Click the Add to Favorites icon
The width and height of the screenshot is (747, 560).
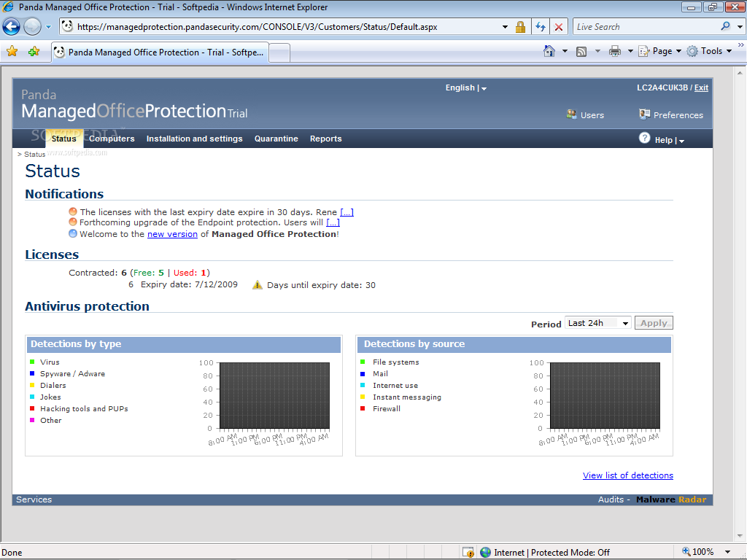[x=34, y=52]
